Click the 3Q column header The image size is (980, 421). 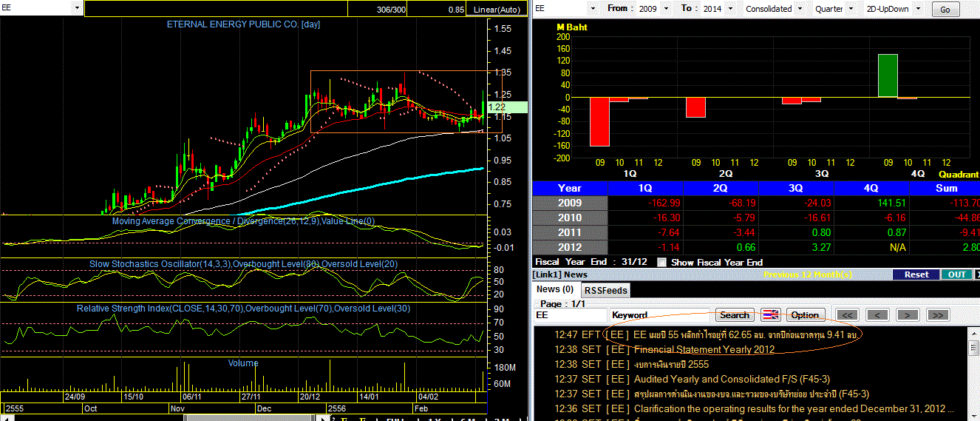coord(795,188)
